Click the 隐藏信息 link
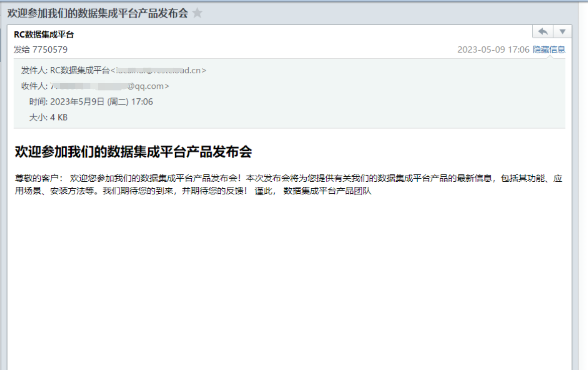The width and height of the screenshot is (588, 370). [549, 50]
